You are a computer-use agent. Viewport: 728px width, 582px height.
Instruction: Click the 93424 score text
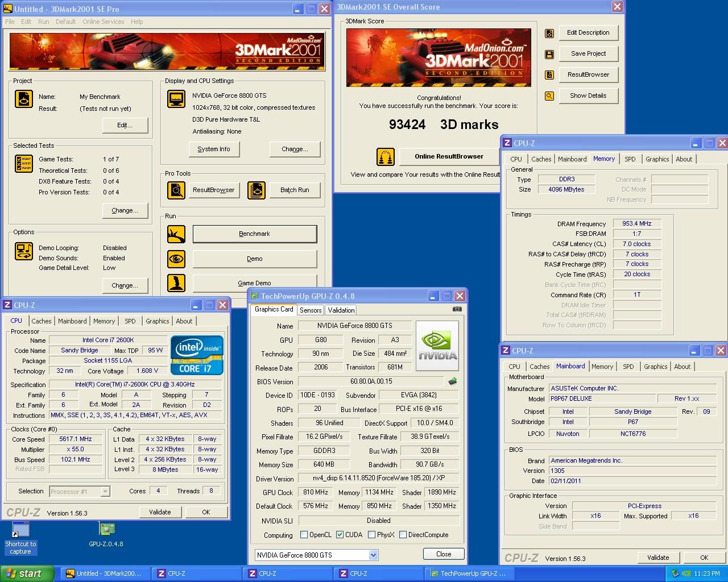tap(407, 124)
